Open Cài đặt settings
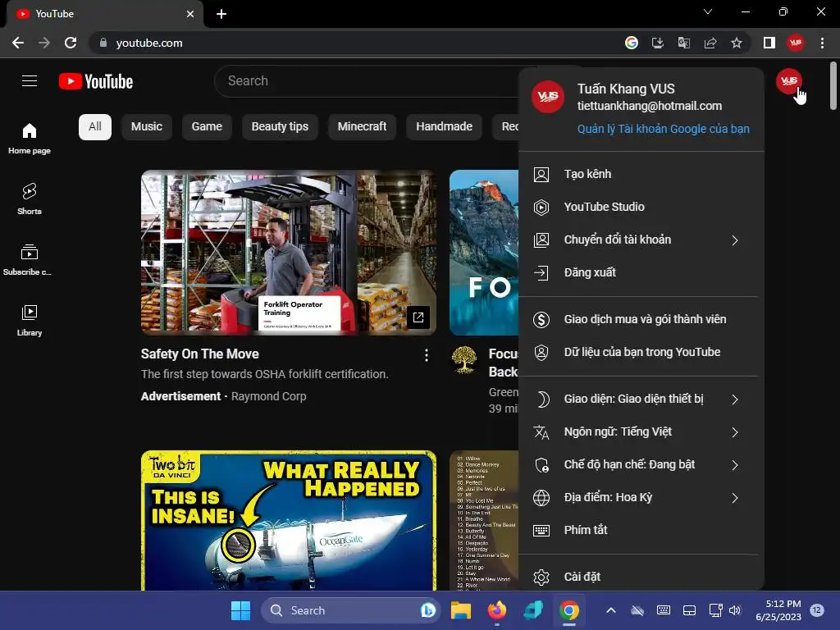The height and width of the screenshot is (630, 840). (641, 577)
